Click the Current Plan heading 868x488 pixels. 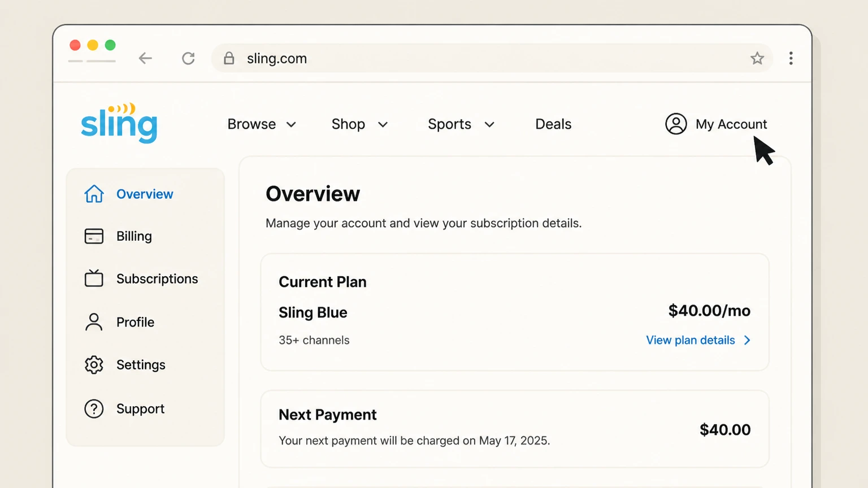click(323, 282)
